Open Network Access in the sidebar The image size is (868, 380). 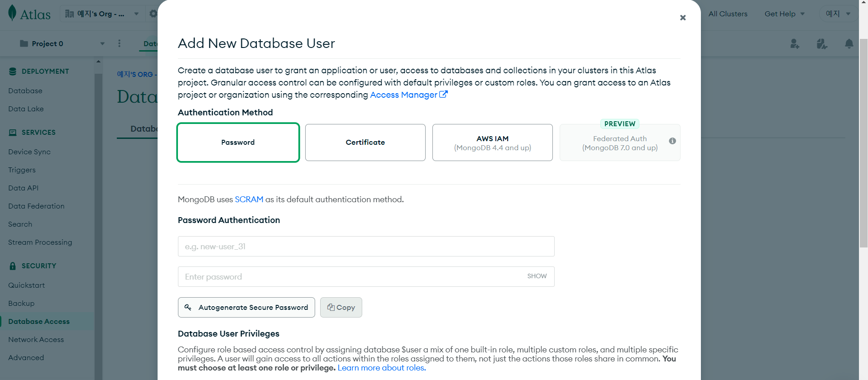click(x=36, y=340)
